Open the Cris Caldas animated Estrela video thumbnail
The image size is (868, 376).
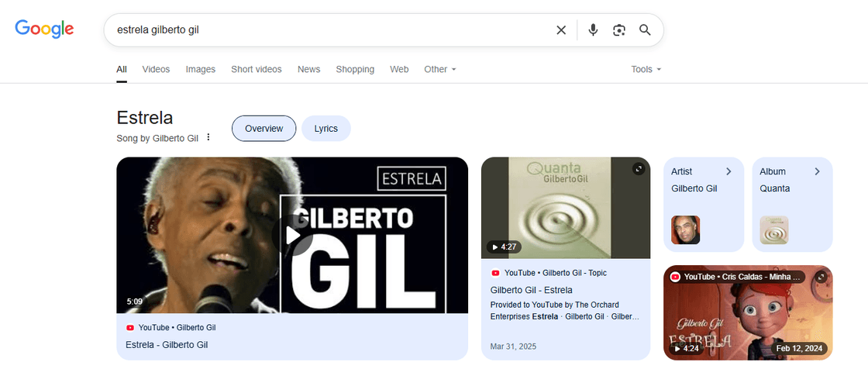pos(748,312)
